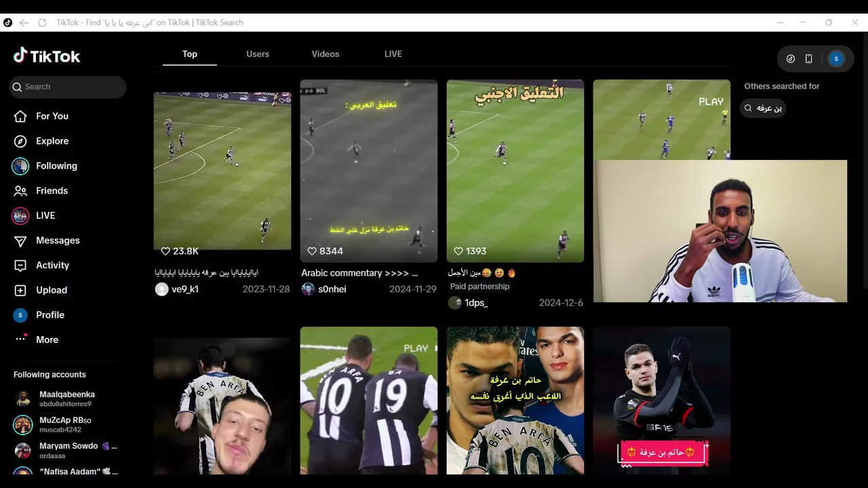Open the s0nhei username link
Screen dimensions: 868x488
(332, 289)
